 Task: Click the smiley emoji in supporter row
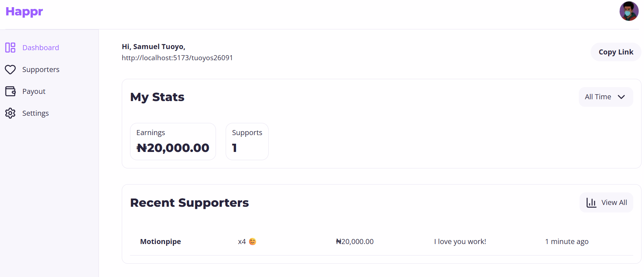(253, 242)
